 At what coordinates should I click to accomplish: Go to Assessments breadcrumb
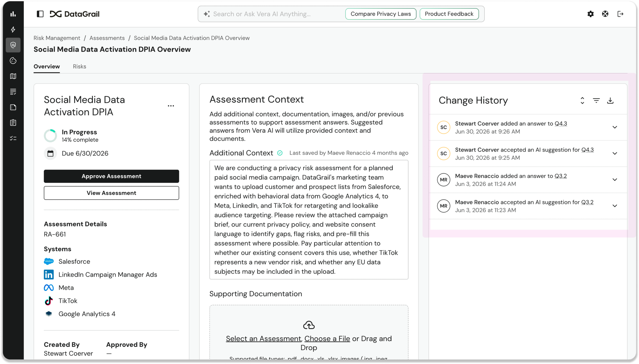[x=107, y=38]
